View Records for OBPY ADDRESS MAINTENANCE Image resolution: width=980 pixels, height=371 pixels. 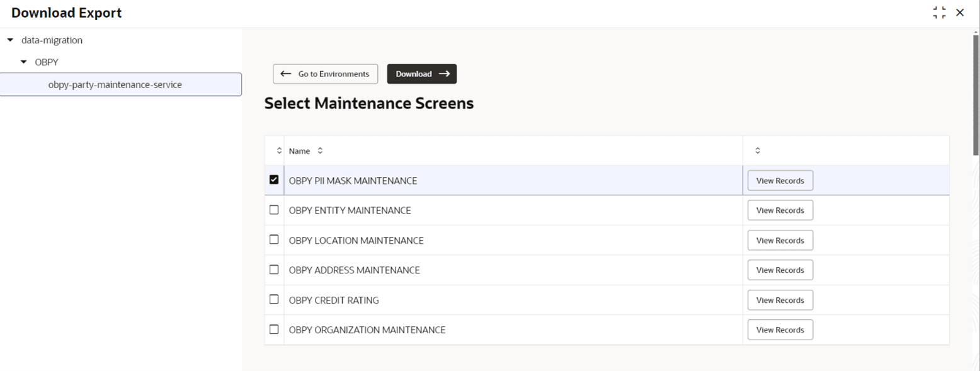[x=780, y=270]
